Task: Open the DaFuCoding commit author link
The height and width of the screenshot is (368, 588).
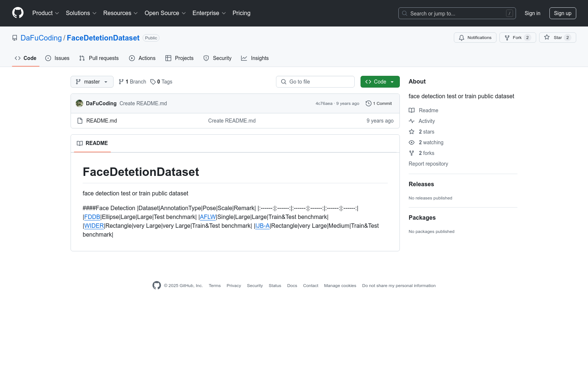Action: pyautogui.click(x=101, y=103)
